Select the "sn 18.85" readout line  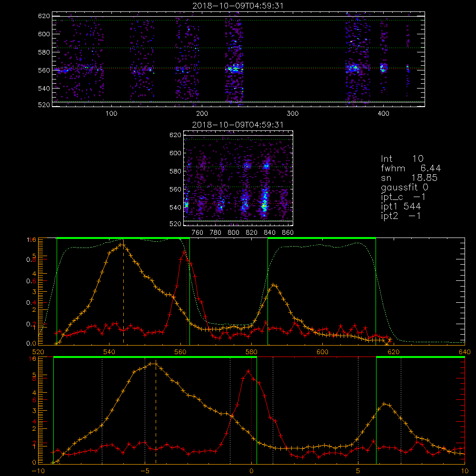[409, 178]
